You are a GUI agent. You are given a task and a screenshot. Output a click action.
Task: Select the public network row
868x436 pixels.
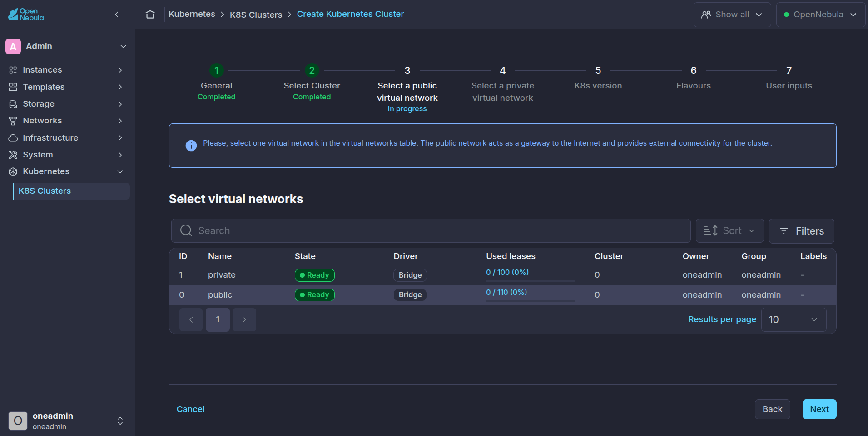pos(502,295)
